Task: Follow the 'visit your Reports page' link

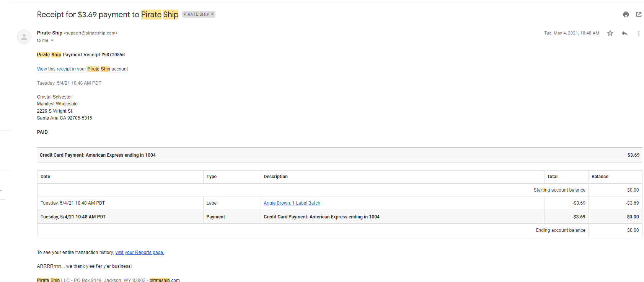Action: pyautogui.click(x=140, y=252)
